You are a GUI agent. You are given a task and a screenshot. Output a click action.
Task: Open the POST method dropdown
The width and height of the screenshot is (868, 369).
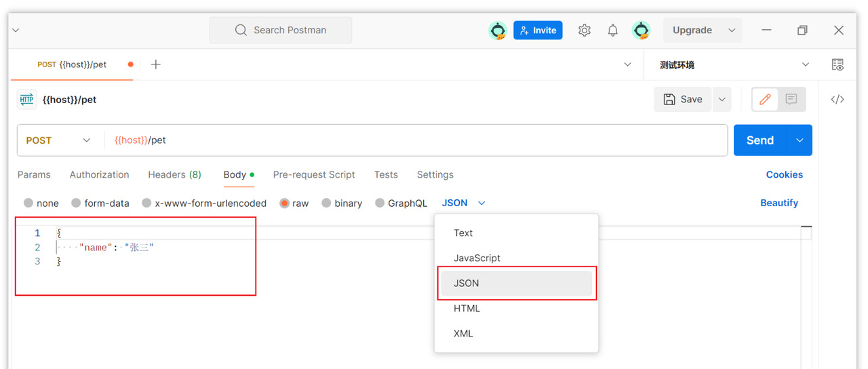tap(60, 140)
